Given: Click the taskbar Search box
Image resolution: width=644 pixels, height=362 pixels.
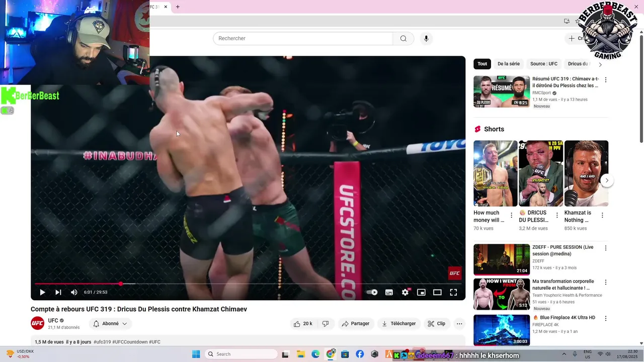Looking at the screenshot, I should (x=242, y=354).
